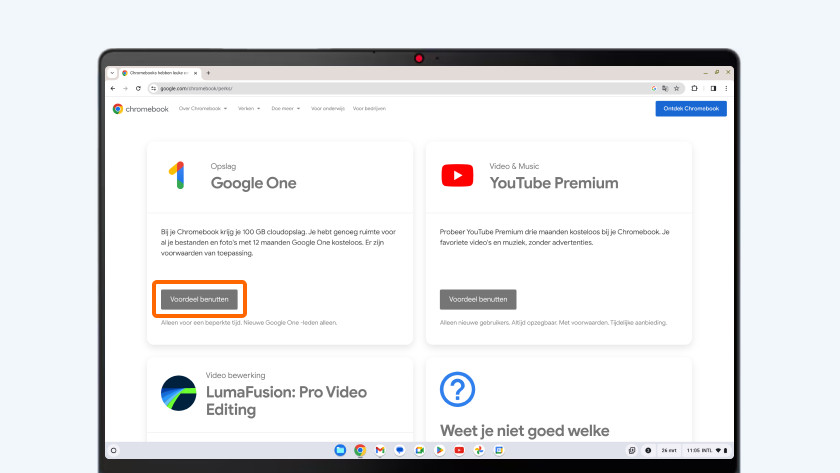Expand the Verken dropdown
This screenshot has height=473, width=840.
point(249,108)
